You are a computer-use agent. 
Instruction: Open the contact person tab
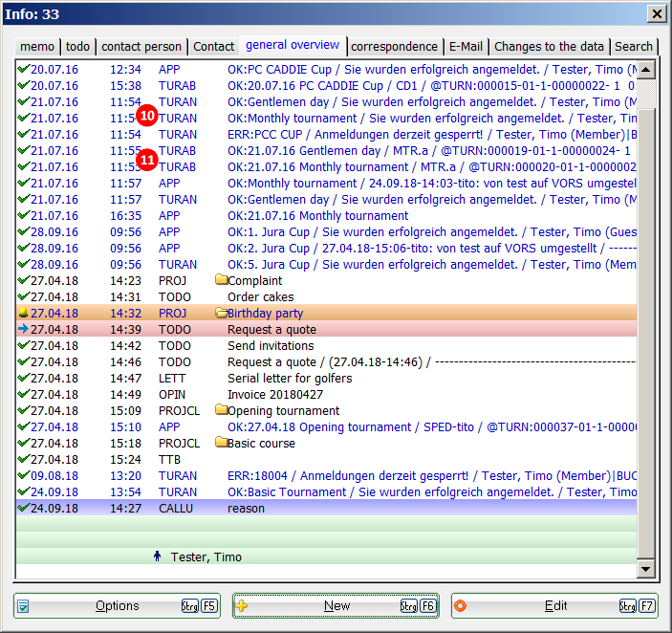tap(141, 47)
